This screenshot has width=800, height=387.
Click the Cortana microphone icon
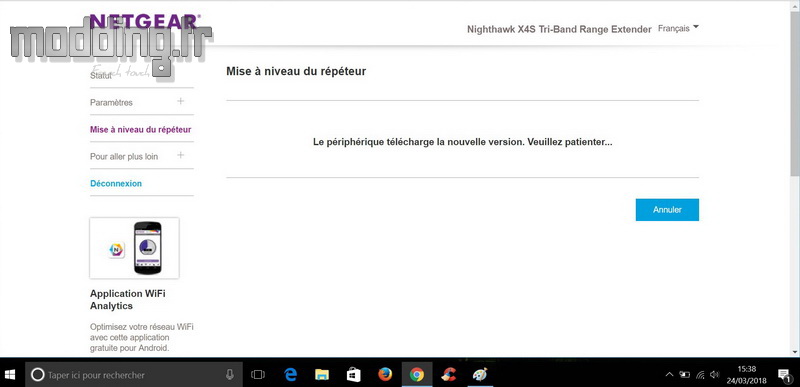pos(230,375)
